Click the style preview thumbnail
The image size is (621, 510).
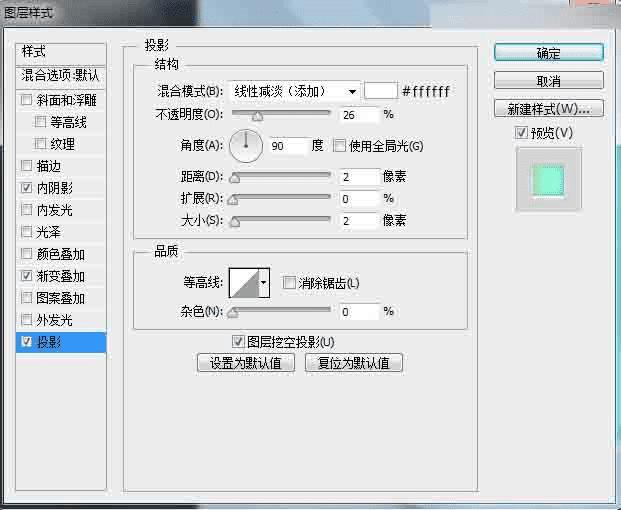pos(549,180)
